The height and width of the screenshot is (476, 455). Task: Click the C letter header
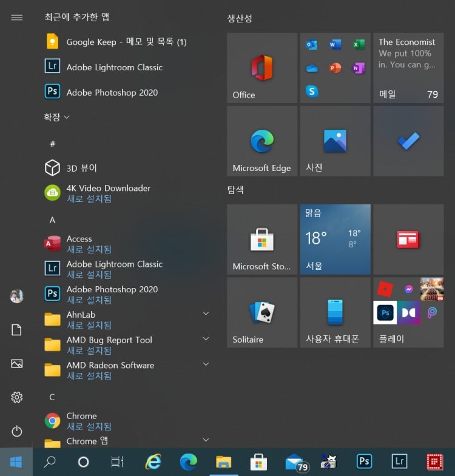click(x=52, y=397)
